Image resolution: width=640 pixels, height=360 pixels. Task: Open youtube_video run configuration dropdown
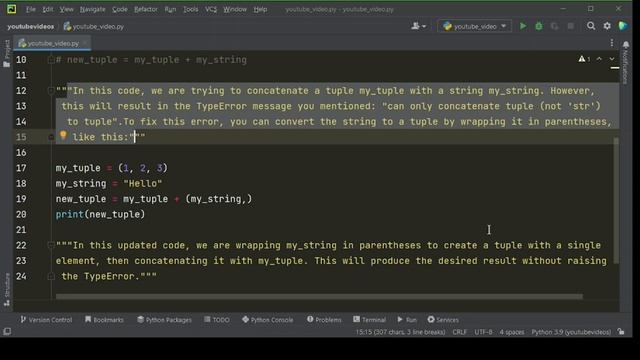(x=475, y=26)
